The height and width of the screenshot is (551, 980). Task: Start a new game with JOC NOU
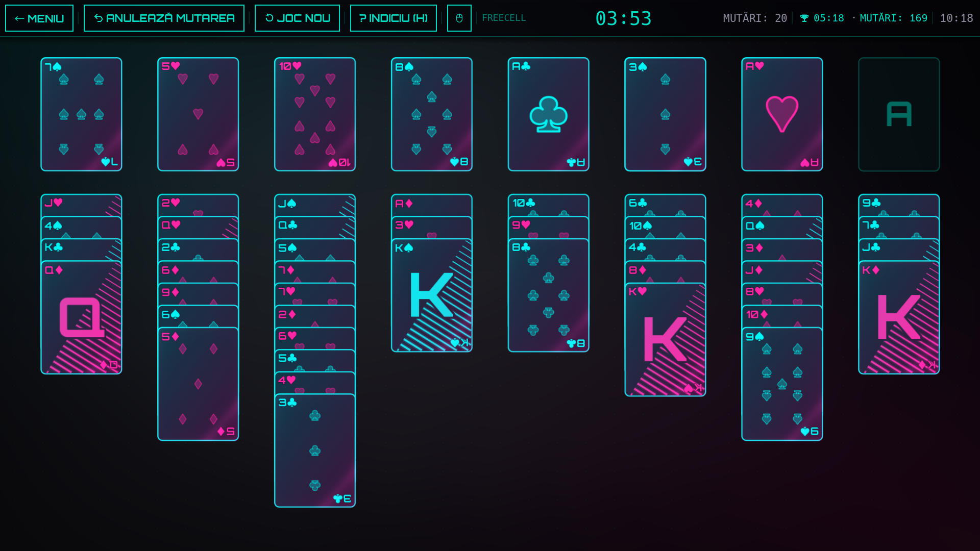(x=297, y=18)
